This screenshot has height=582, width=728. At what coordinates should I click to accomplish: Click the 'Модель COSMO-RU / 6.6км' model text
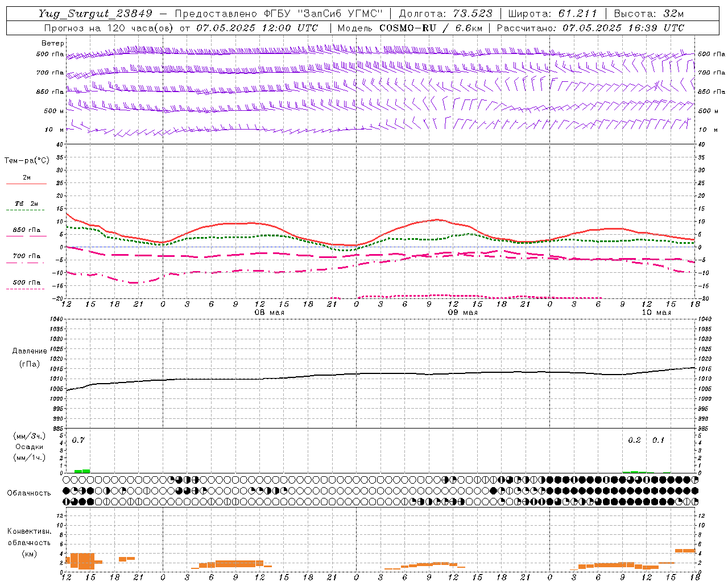pos(410,28)
